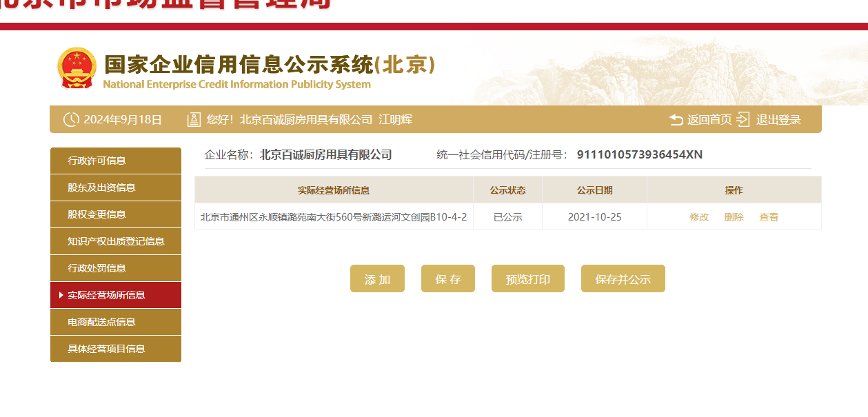This screenshot has width=868, height=417.
Task: Click 删除 link for the address row
Action: [734, 216]
